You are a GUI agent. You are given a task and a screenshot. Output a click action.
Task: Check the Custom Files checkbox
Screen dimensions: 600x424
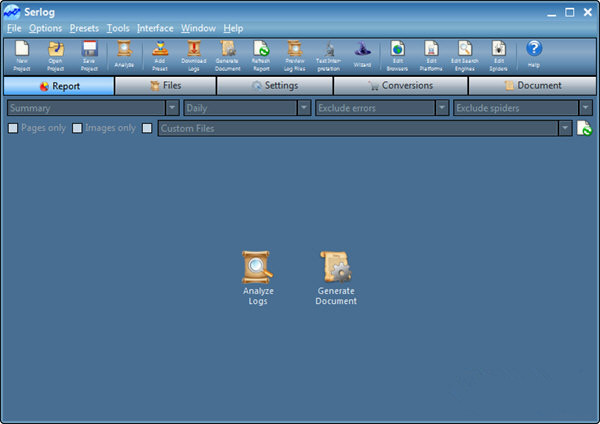click(x=148, y=128)
